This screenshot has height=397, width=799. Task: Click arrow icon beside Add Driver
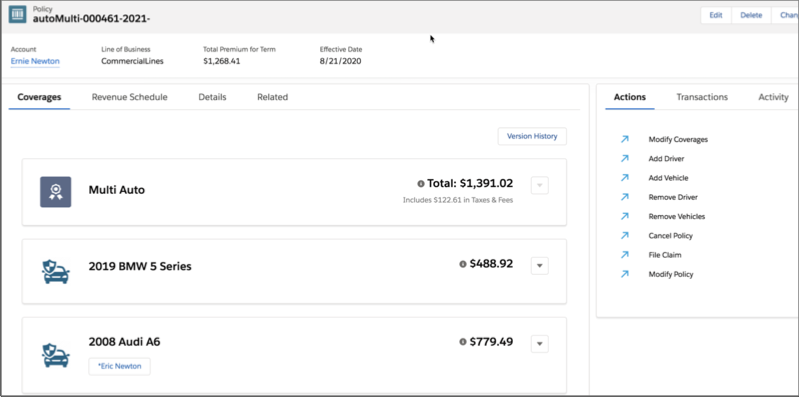click(x=625, y=158)
